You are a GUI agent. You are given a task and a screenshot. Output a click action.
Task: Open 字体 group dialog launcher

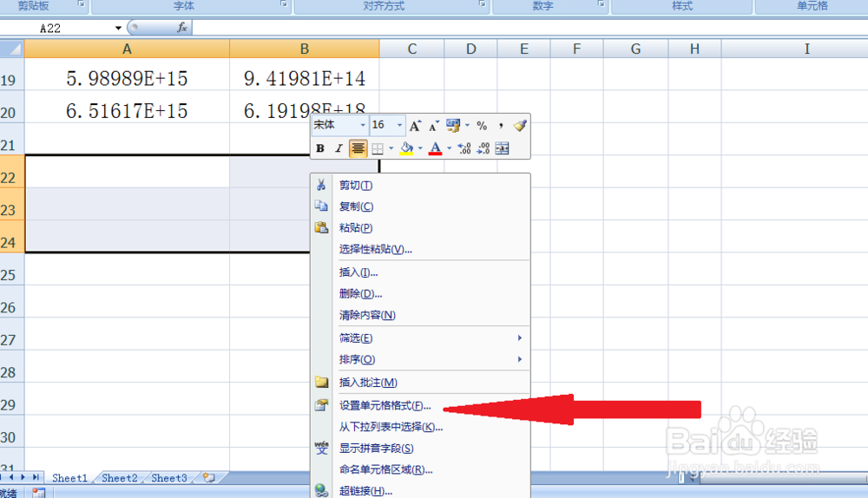284,3
